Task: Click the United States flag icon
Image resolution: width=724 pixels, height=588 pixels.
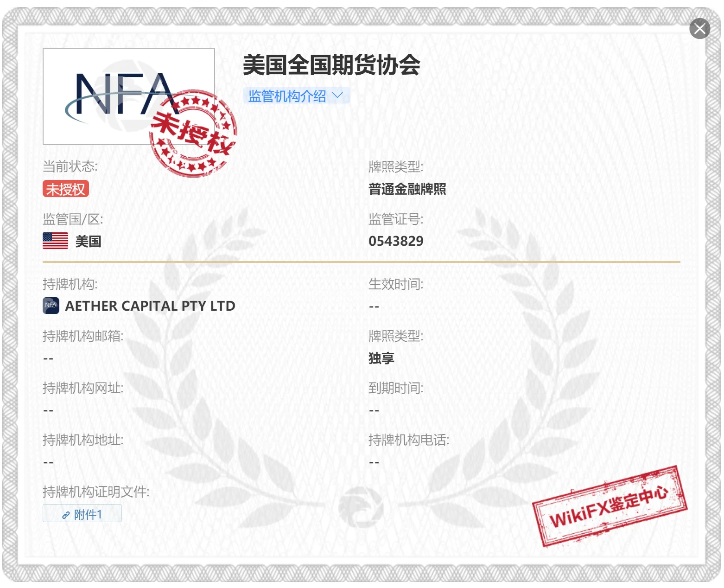Action: 55,241
